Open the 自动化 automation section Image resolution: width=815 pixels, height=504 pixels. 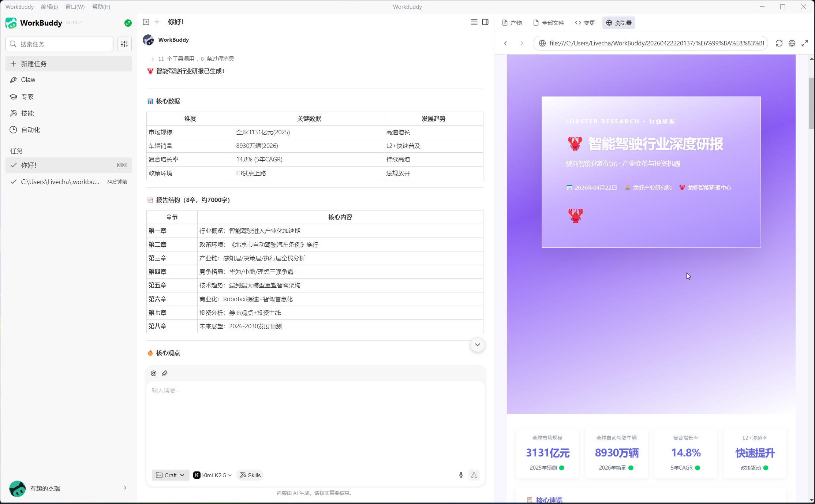[x=68, y=130]
